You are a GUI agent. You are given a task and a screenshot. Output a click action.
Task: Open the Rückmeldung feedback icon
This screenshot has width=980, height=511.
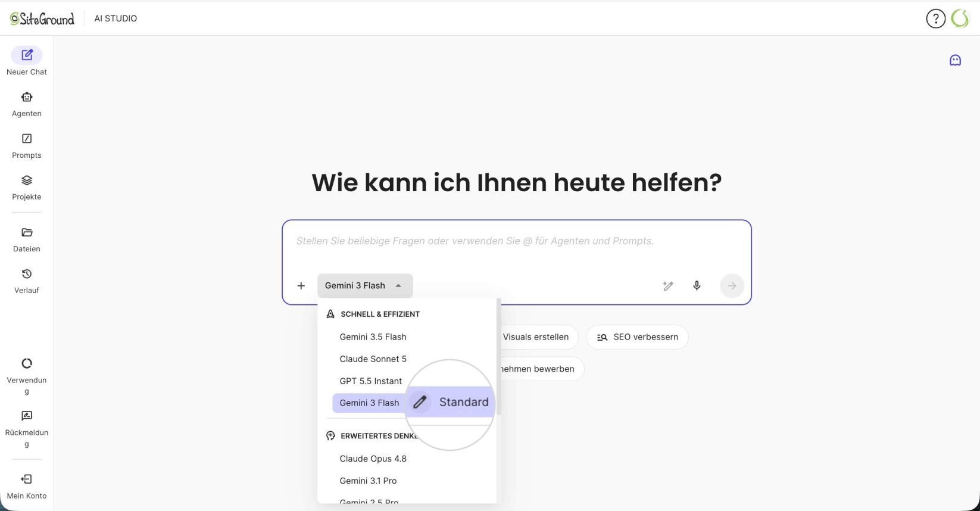click(x=27, y=416)
